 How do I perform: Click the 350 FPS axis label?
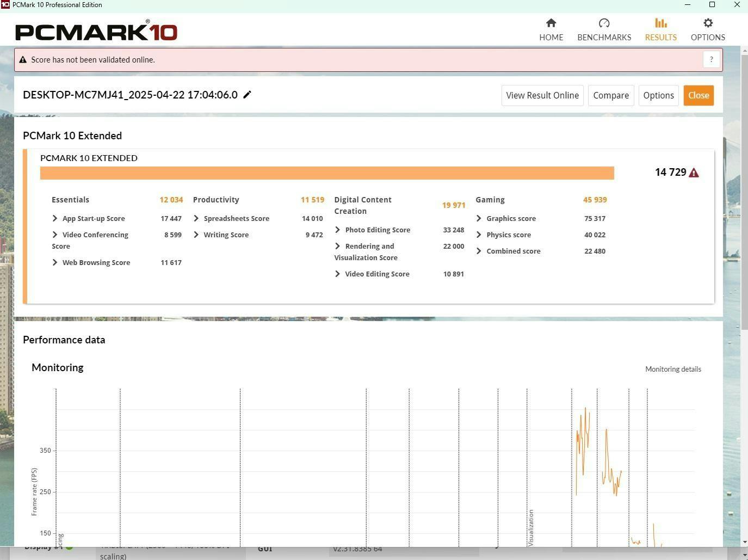point(45,451)
